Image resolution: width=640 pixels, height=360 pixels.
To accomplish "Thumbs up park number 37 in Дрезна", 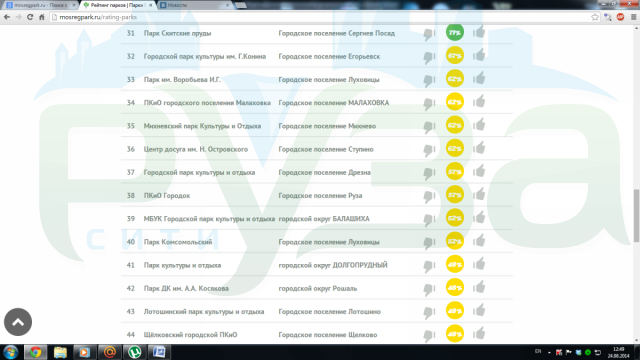I will point(479,171).
